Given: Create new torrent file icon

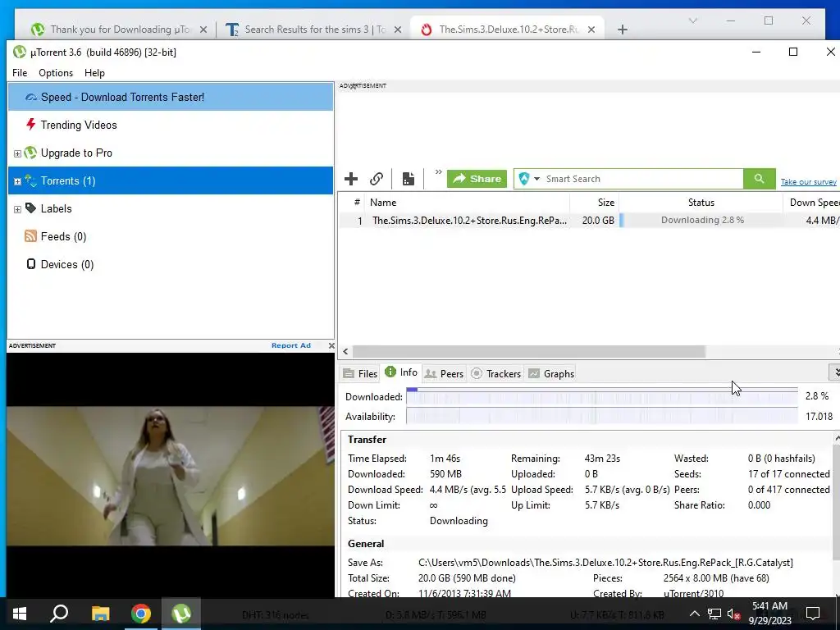Looking at the screenshot, I should click(409, 178).
